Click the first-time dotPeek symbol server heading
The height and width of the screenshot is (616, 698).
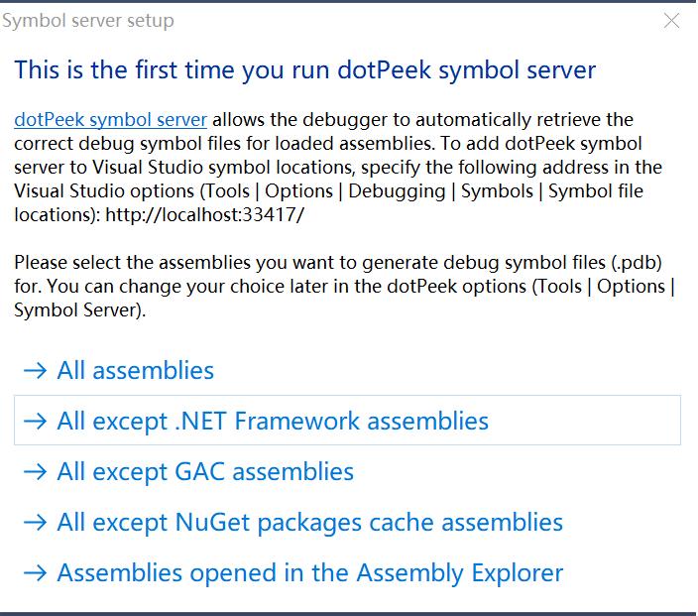pyautogui.click(x=304, y=70)
